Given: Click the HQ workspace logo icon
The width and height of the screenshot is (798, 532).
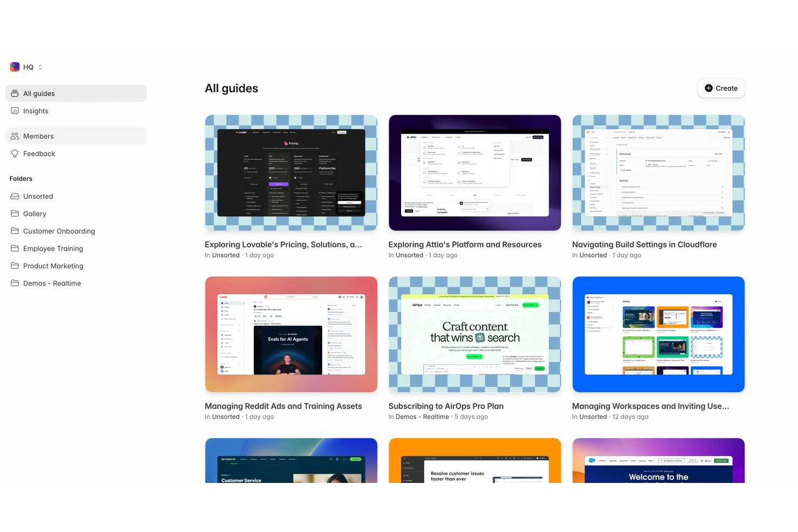Looking at the screenshot, I should (x=15, y=67).
